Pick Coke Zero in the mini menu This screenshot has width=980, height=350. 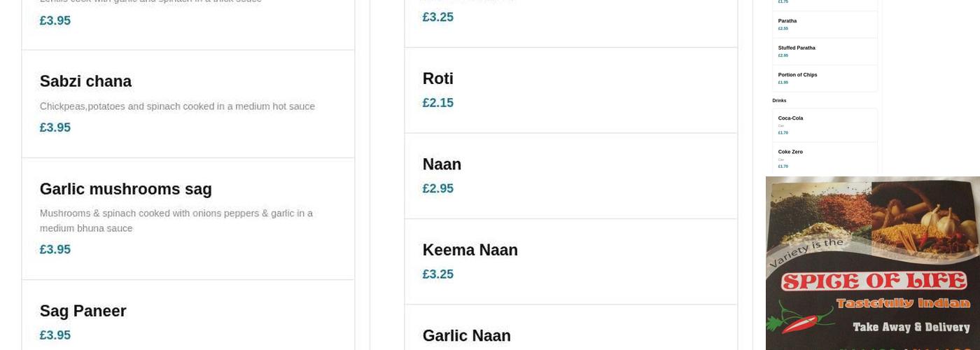pyautogui.click(x=790, y=152)
